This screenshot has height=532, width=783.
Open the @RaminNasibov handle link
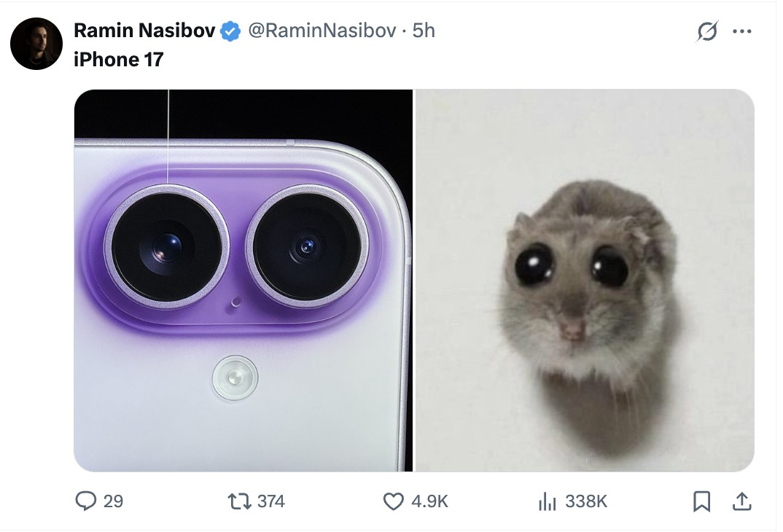tap(322, 31)
